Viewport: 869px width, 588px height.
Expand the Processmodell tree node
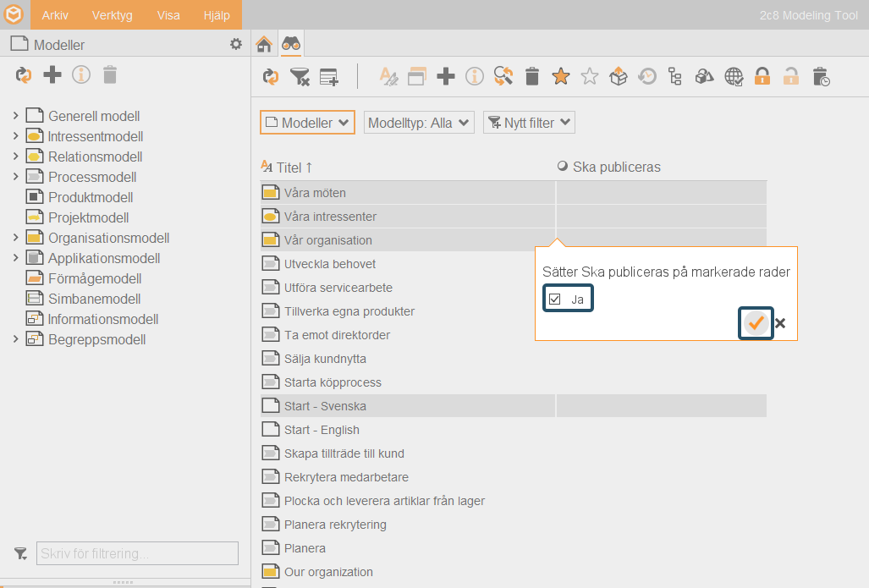[x=15, y=177]
